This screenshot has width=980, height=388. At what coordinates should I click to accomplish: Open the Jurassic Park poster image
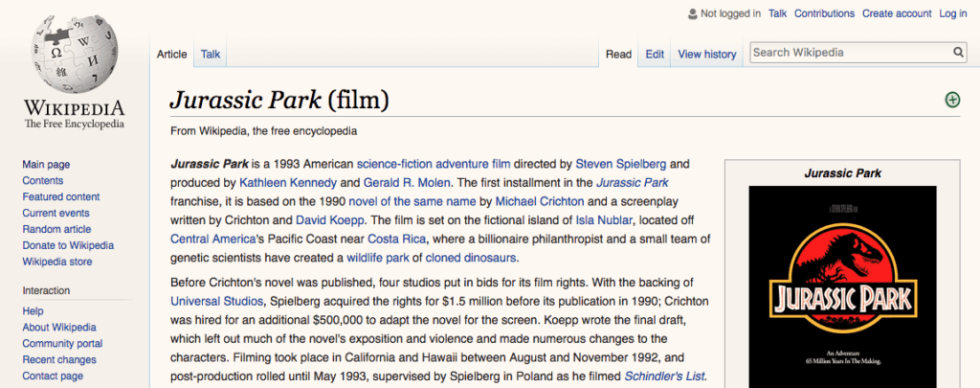click(842, 286)
